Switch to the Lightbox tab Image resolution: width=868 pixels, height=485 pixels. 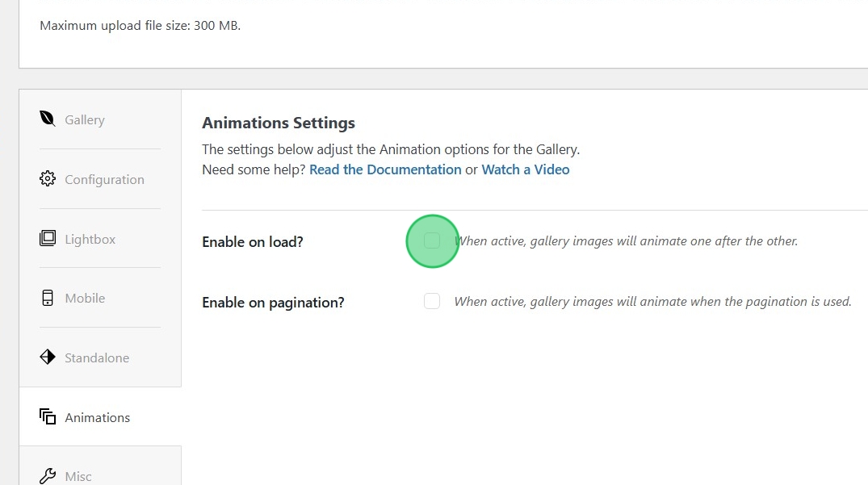pos(90,239)
